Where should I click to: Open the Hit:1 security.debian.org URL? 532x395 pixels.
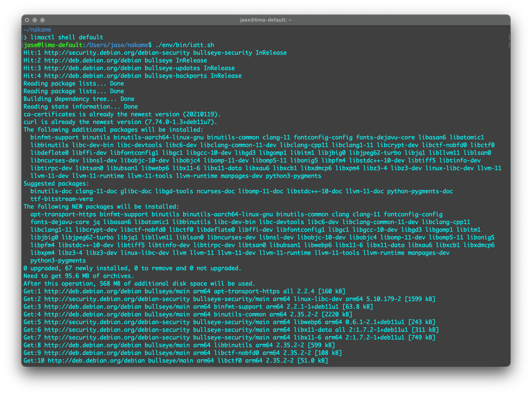coord(117,53)
